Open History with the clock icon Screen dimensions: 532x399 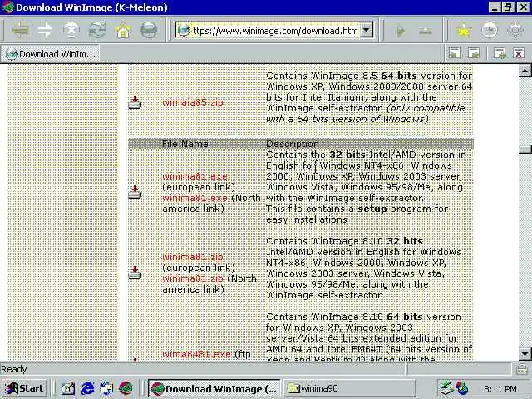point(490,31)
